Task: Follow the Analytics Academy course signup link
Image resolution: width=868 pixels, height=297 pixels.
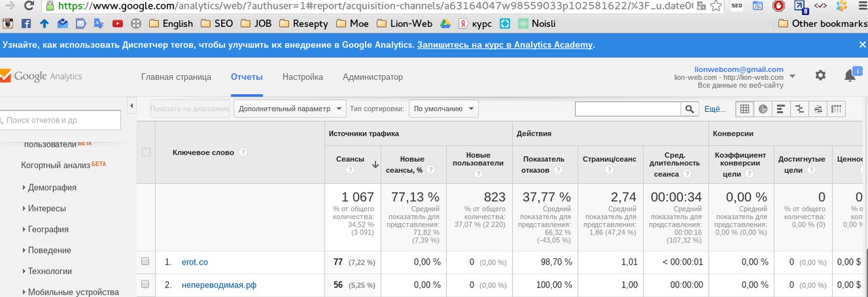Action: [x=505, y=45]
